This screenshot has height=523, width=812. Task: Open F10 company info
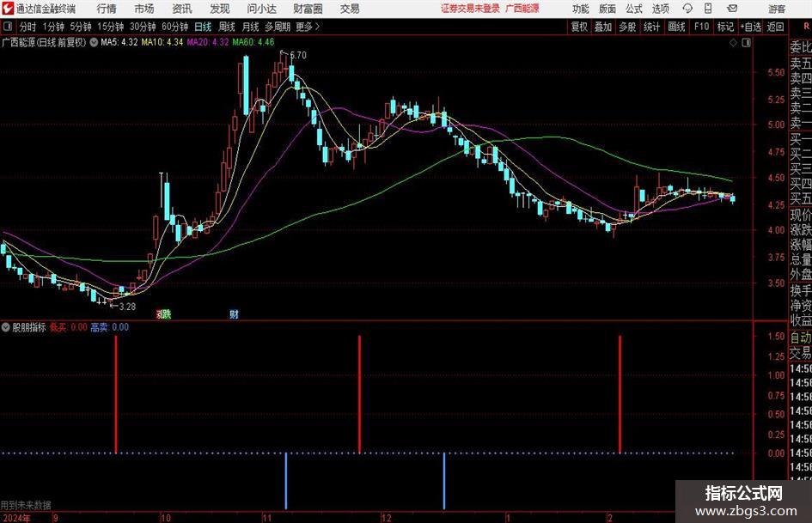tap(702, 27)
